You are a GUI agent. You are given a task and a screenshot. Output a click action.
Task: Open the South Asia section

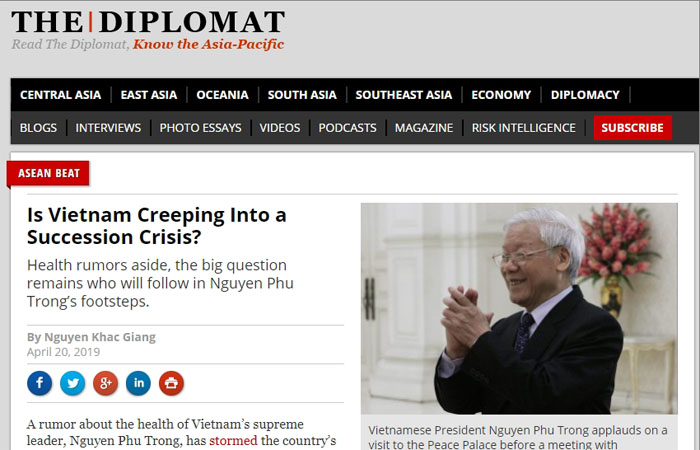pos(302,95)
